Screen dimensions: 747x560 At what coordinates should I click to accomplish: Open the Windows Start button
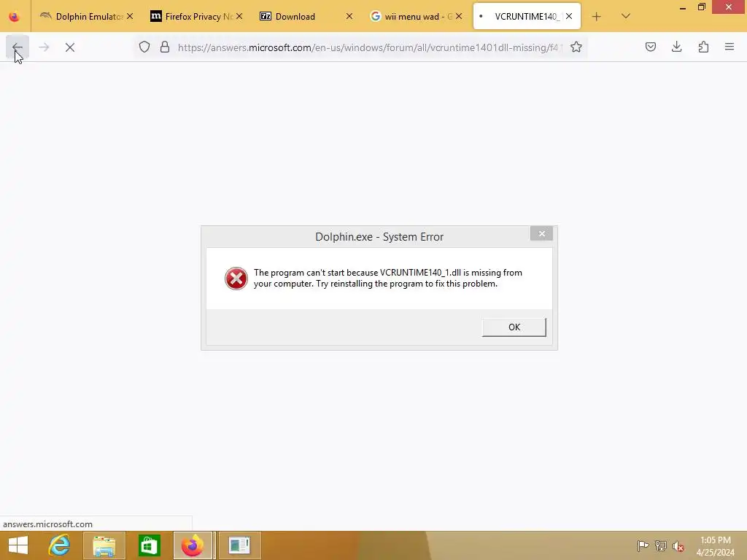tap(18, 545)
